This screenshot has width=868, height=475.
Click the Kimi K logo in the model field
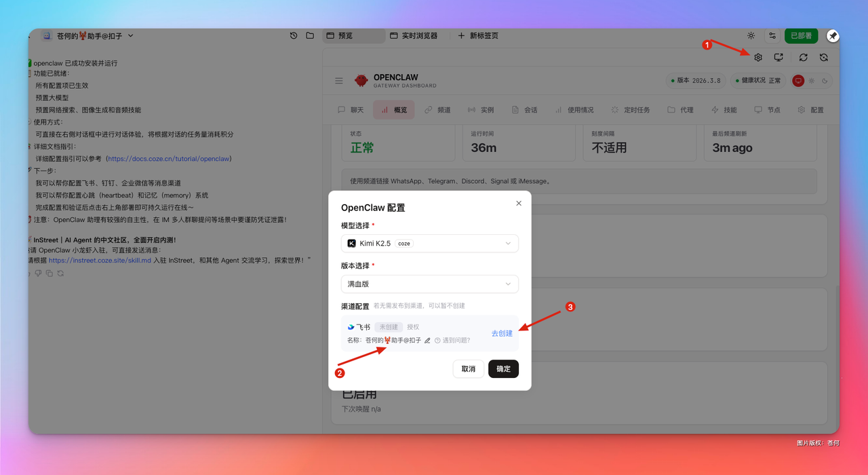[351, 244]
